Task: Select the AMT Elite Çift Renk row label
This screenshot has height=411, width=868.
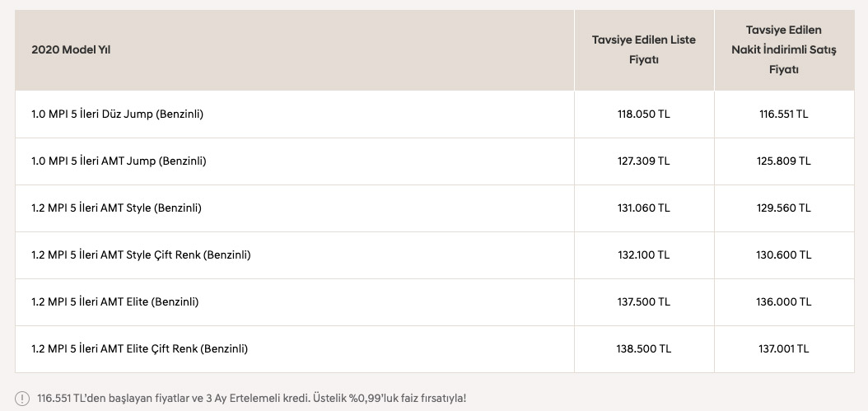Action: 139,349
